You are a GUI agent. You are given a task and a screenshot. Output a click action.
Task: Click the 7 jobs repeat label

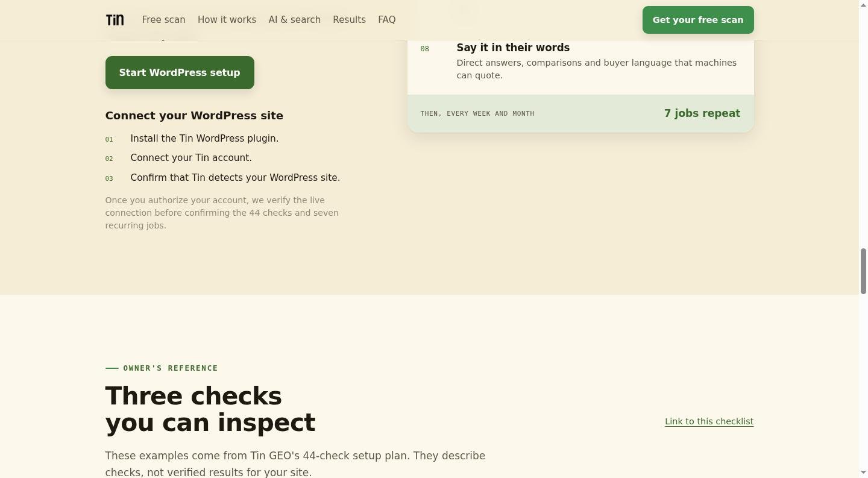(x=702, y=113)
